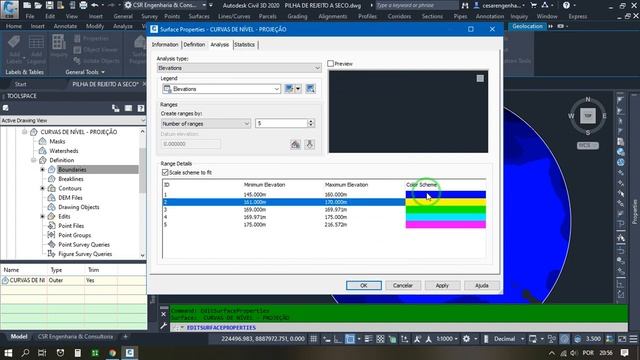This screenshot has height=360, width=640.
Task: Click the status bar settings gear icon
Action: 466,339
